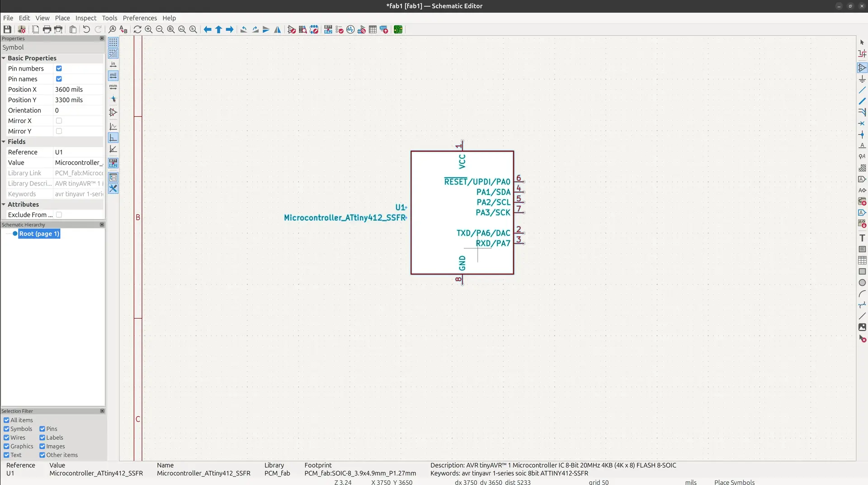Image resolution: width=868 pixels, height=485 pixels.
Task: Open the Footprint Editor
Action: coord(314,29)
